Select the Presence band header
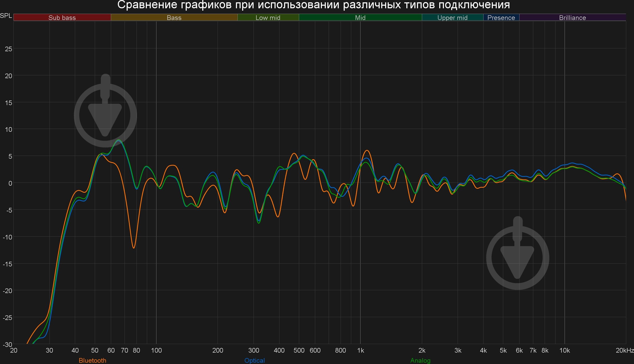 pos(501,18)
